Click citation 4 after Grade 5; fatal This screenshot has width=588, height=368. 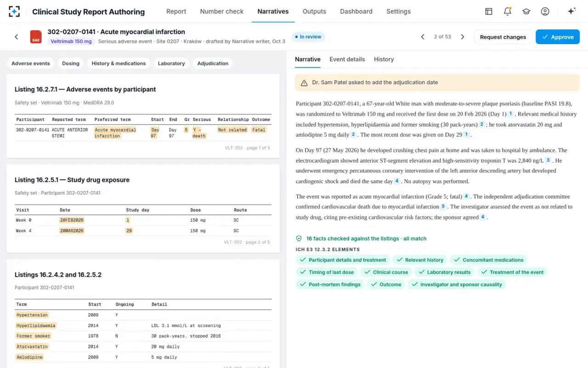[x=466, y=196]
